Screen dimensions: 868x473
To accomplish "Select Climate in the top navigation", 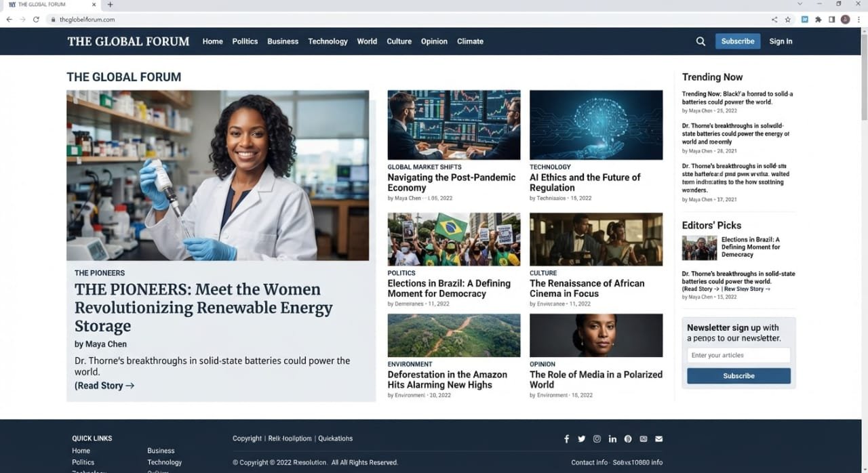I will point(470,41).
